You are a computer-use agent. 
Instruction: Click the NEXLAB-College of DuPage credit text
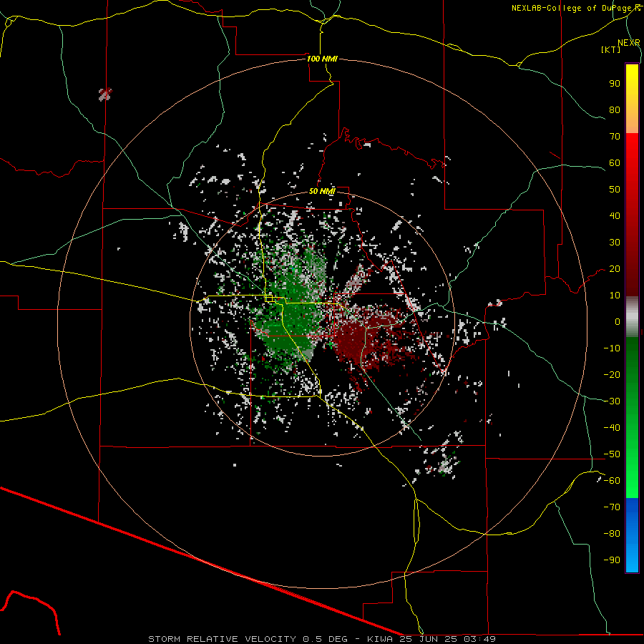pyautogui.click(x=572, y=8)
